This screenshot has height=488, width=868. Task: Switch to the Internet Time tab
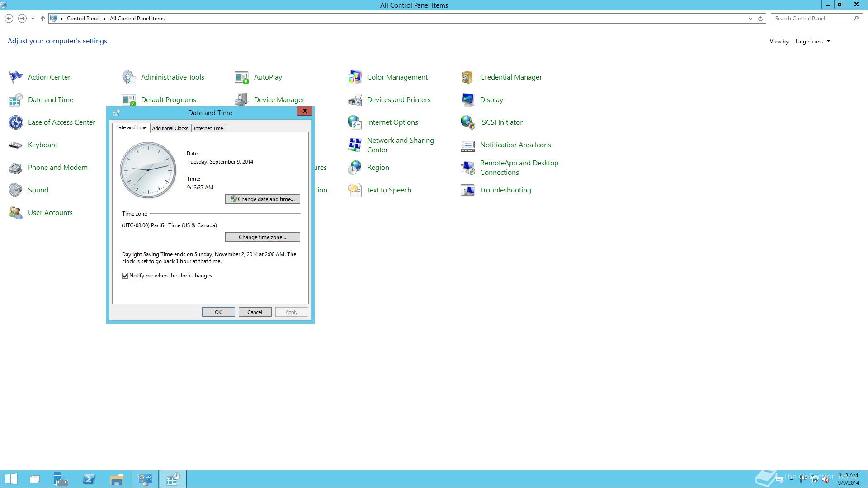click(x=208, y=128)
